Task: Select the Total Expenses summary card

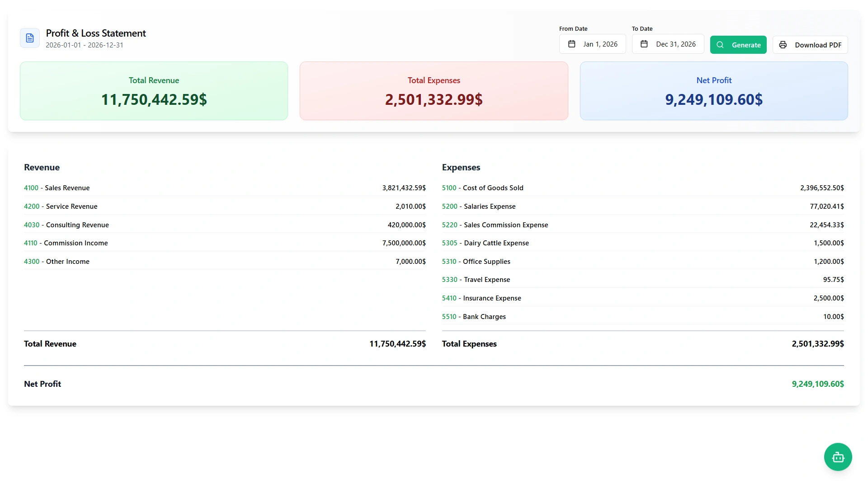Action: 434,91
